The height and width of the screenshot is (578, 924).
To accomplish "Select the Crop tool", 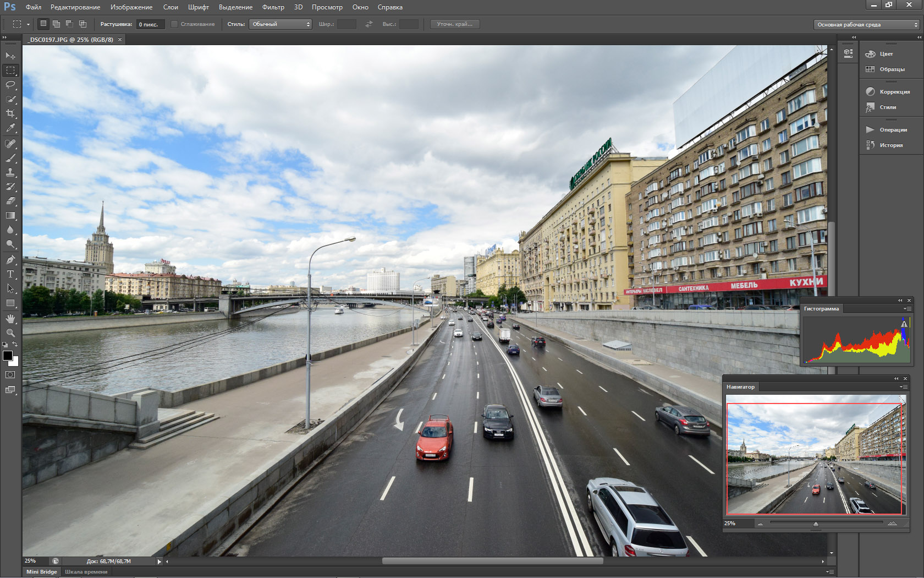I will 10,113.
